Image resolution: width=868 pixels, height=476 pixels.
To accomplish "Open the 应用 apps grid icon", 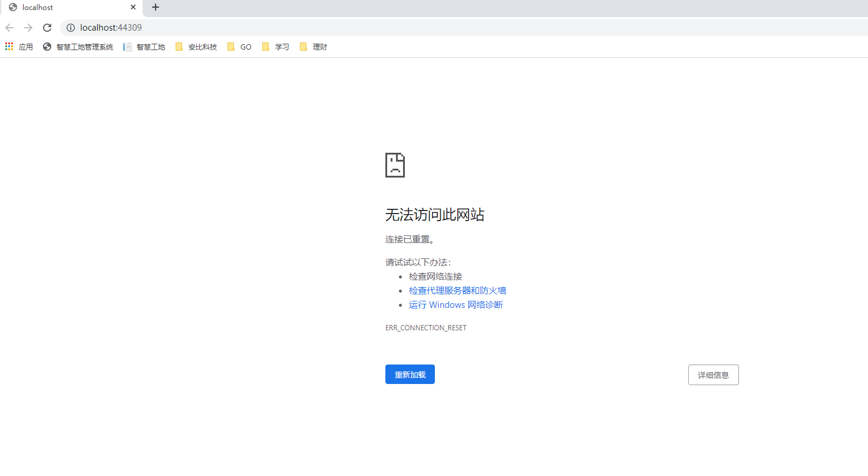I will click(9, 46).
